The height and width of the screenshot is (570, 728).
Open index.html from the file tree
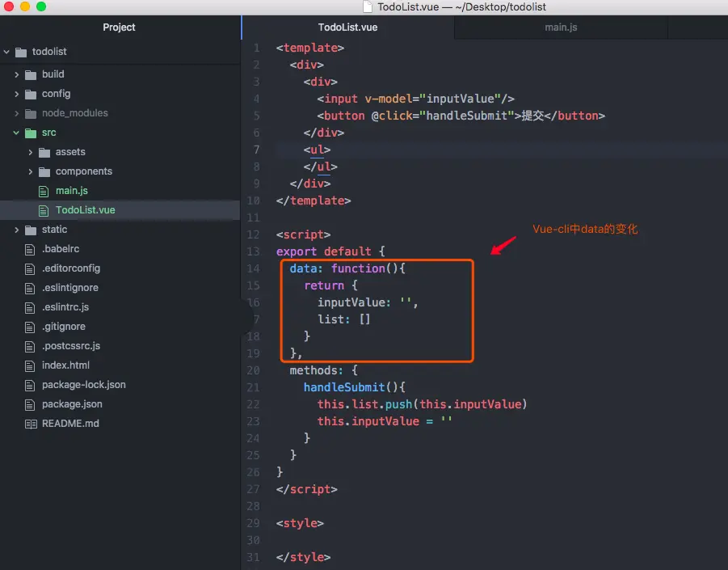65,365
